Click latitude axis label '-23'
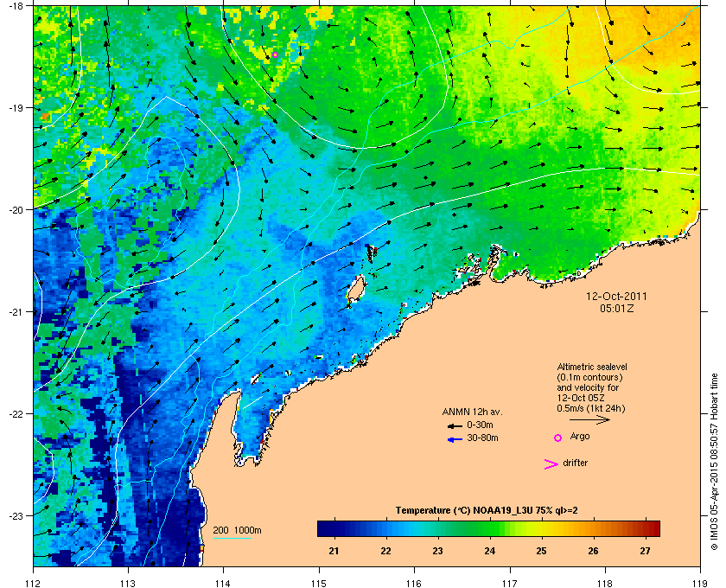The width and height of the screenshot is (726, 588). (16, 515)
